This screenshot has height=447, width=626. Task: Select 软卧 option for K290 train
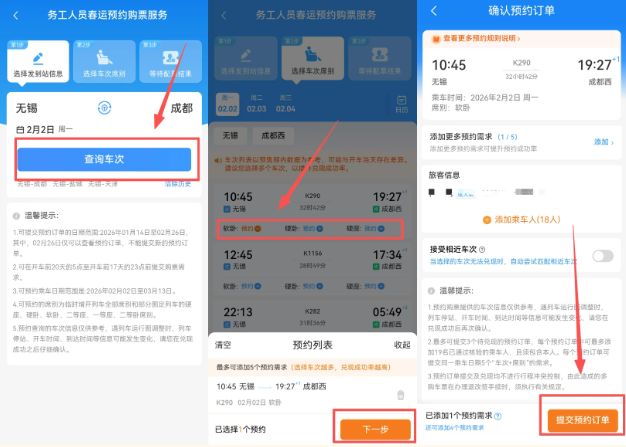(x=242, y=229)
